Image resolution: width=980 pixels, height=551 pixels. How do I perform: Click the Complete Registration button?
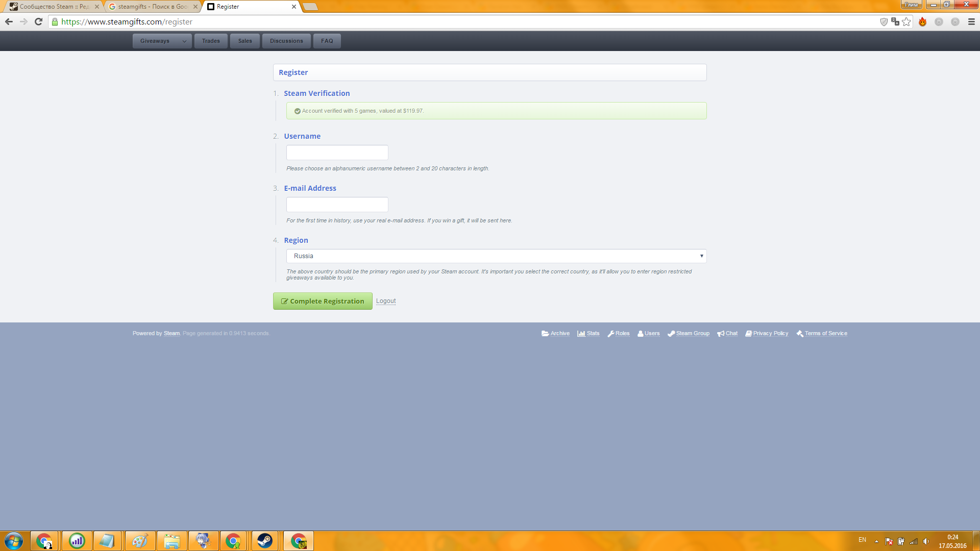(x=323, y=301)
